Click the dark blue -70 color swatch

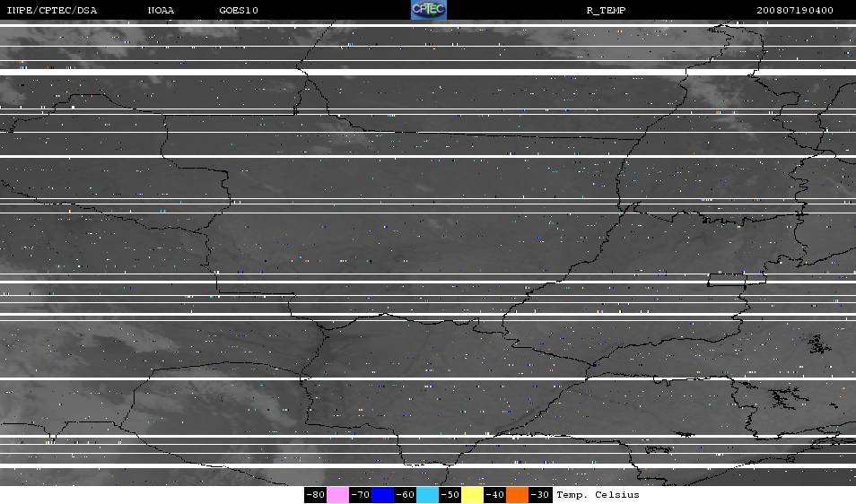pos(382,495)
